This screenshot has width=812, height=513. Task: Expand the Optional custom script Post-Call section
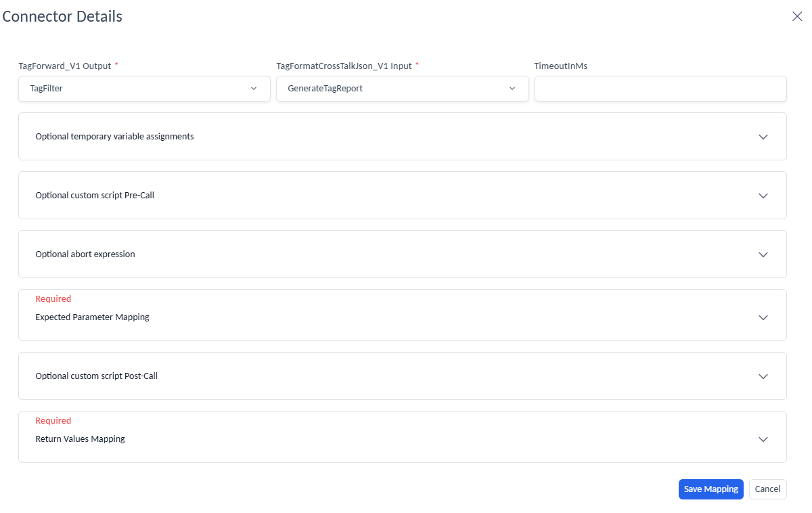97,376
